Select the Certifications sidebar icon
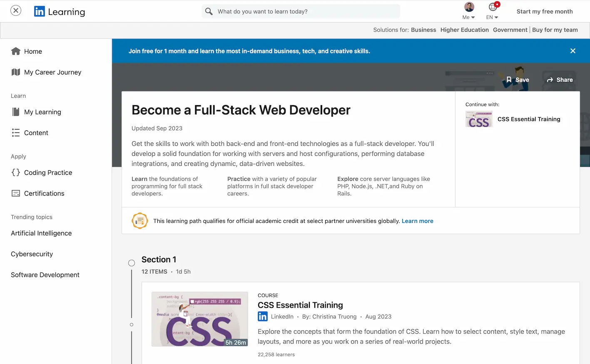This screenshot has height=364, width=590. click(15, 193)
